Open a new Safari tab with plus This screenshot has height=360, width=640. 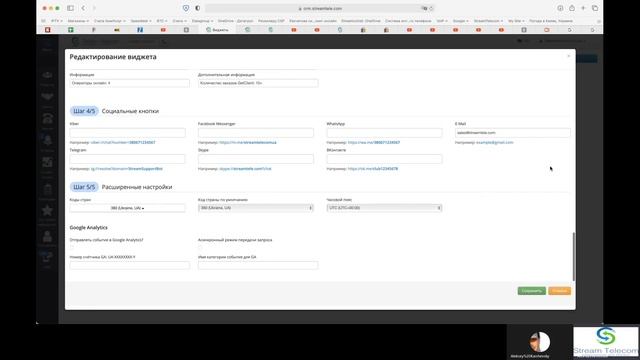pos(583,8)
